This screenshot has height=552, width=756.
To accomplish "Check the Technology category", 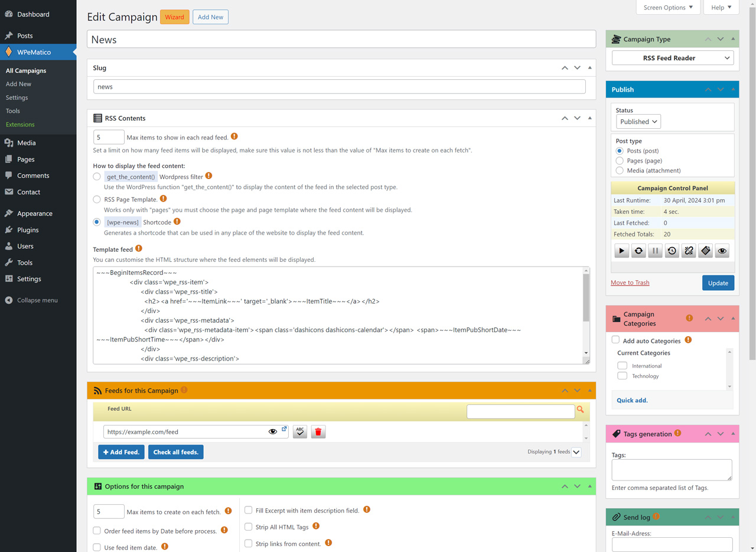I will point(623,376).
